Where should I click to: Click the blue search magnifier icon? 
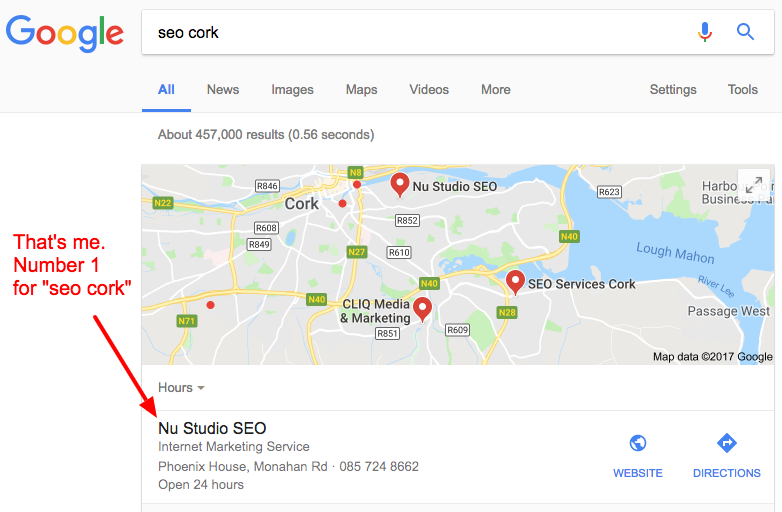745,32
